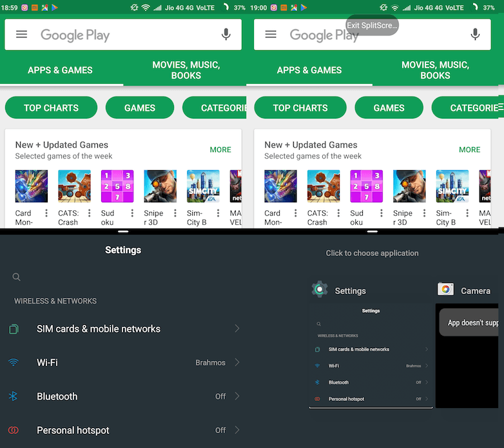Open SimCity BuildIt icon in right screen
The height and width of the screenshot is (448, 504).
coord(452,186)
